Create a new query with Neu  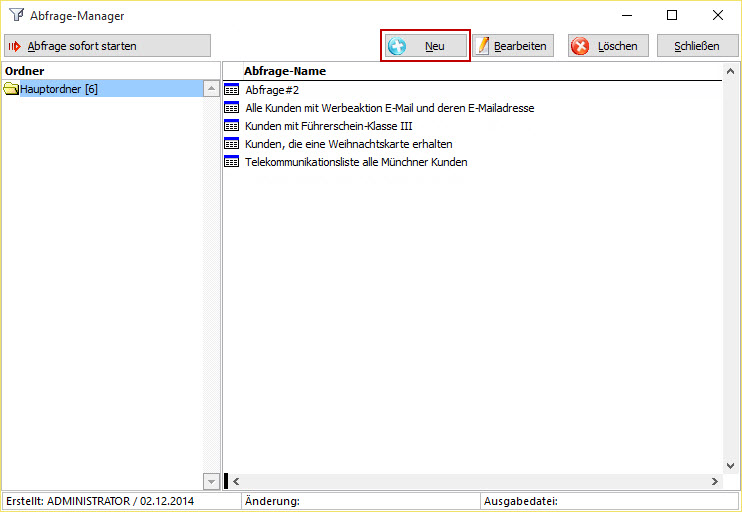tap(425, 46)
